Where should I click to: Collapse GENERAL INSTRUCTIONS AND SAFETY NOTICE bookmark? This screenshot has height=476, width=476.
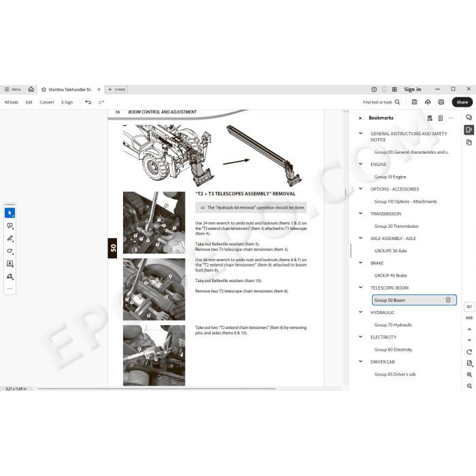tap(360, 133)
